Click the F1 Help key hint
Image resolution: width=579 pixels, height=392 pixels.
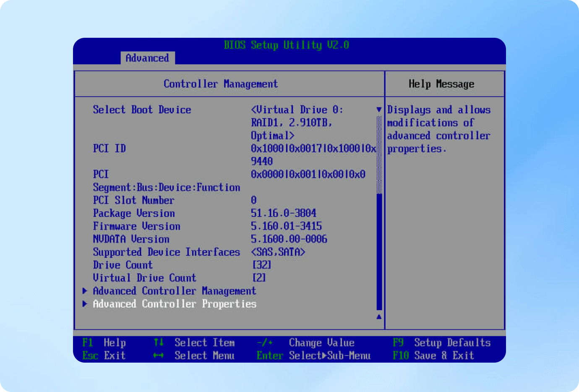tap(104, 343)
